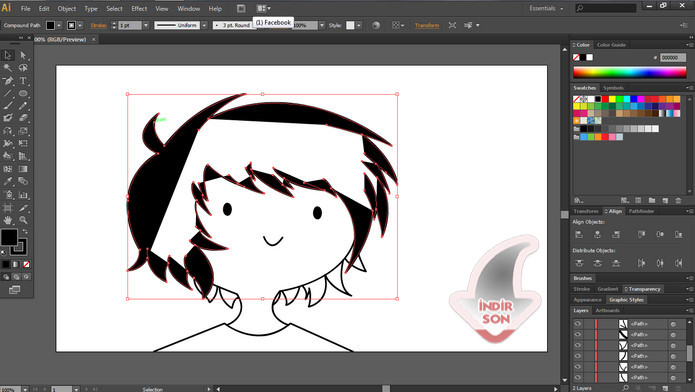
Task: Open the Gradient panel tab
Action: (x=607, y=289)
